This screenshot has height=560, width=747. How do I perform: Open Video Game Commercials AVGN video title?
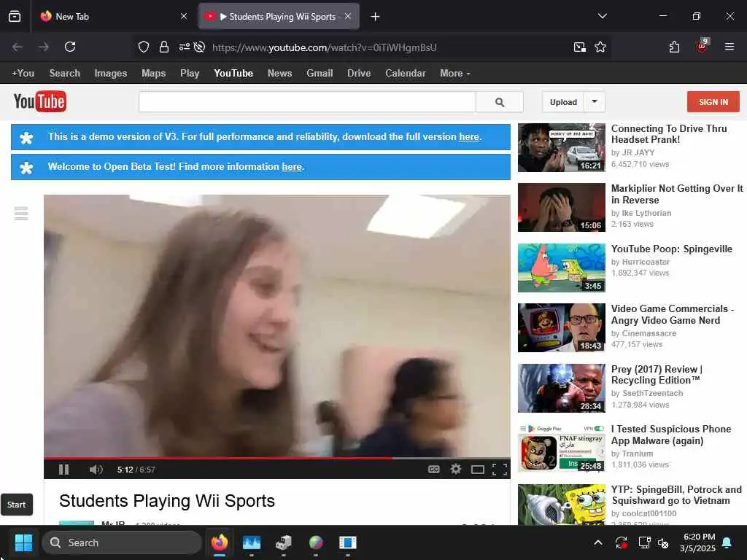pos(672,314)
